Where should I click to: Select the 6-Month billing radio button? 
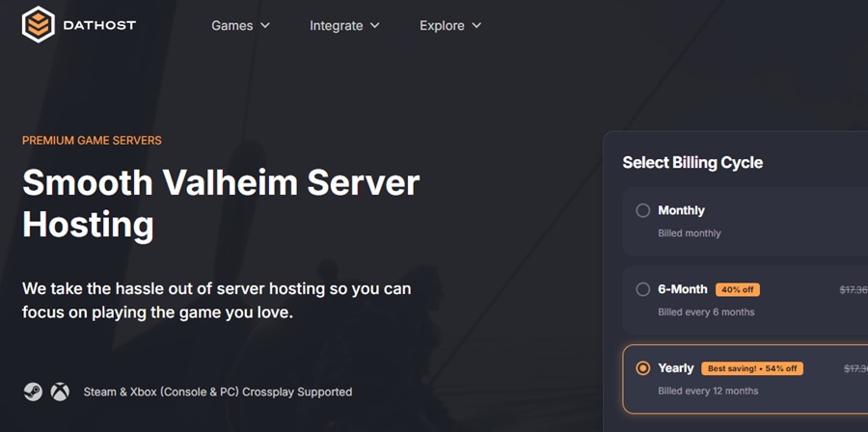pyautogui.click(x=642, y=289)
